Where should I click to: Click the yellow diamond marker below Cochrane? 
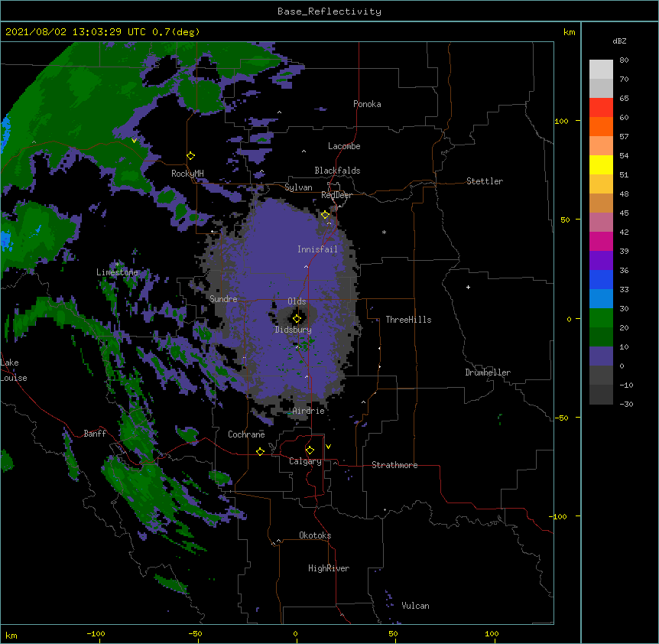pos(260,451)
